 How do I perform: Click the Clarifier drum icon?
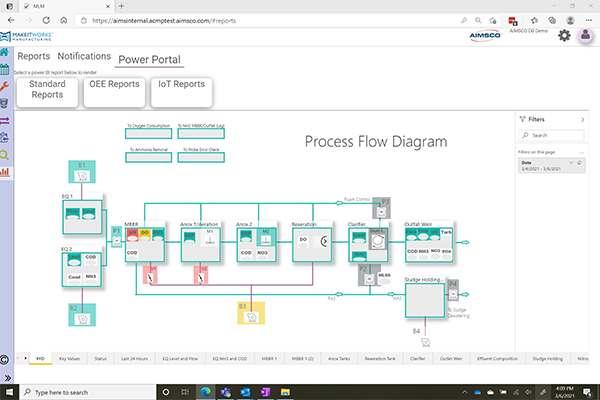click(x=378, y=239)
